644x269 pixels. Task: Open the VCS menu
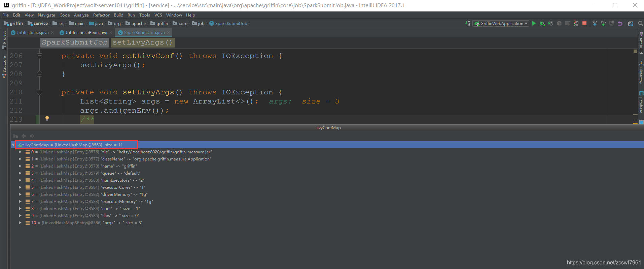click(x=158, y=15)
